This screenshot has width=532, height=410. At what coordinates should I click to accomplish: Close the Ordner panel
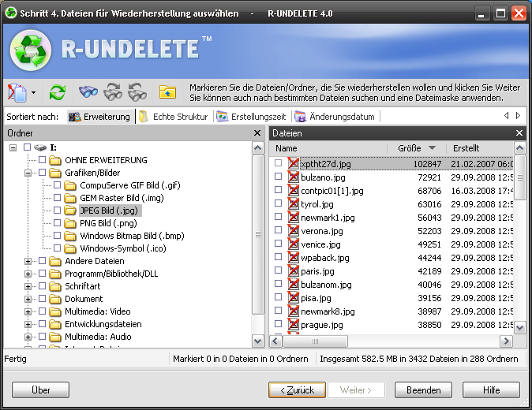click(x=257, y=132)
